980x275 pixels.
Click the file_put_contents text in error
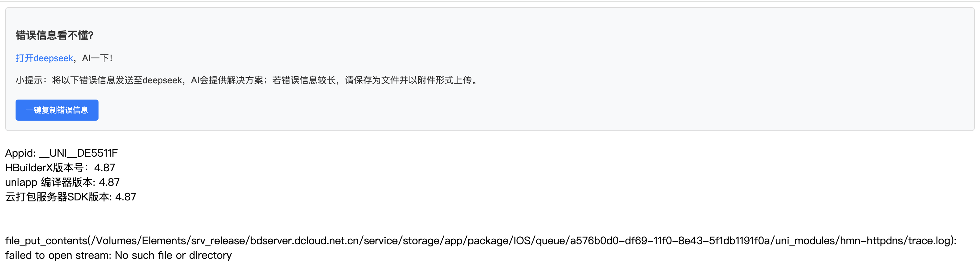coord(46,241)
